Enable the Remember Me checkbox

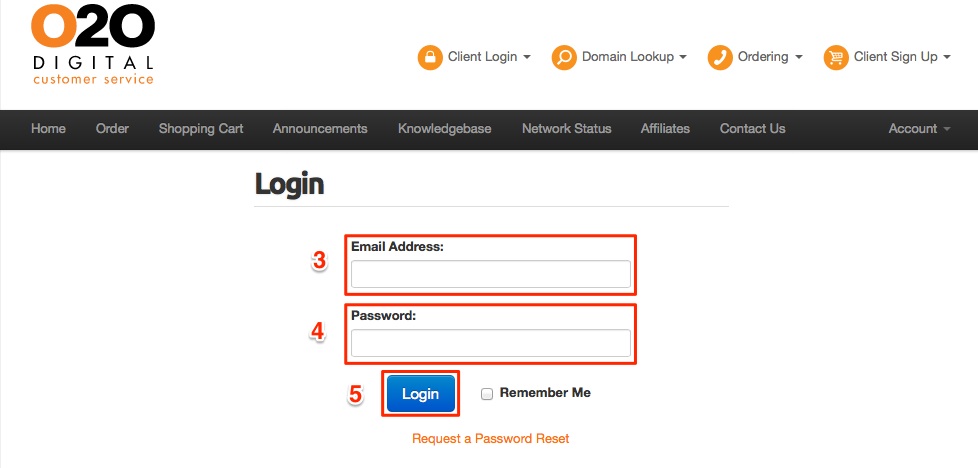(x=487, y=394)
